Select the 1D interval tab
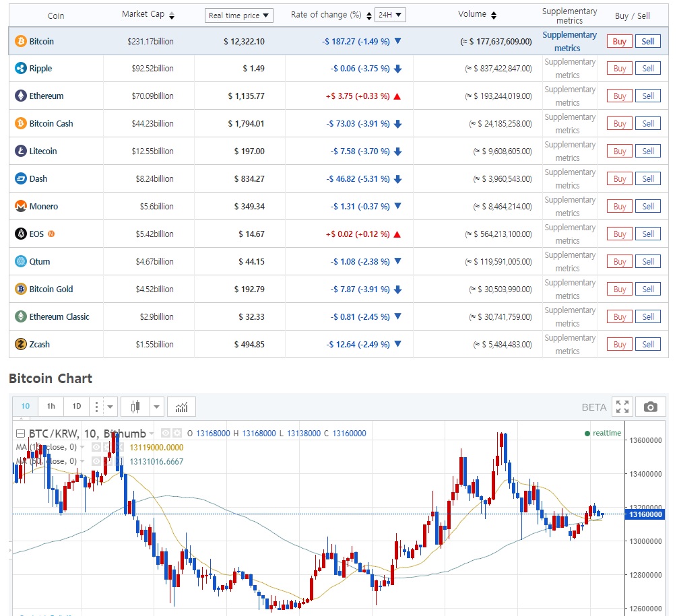Screen dimensions: 677x616 pos(76,407)
